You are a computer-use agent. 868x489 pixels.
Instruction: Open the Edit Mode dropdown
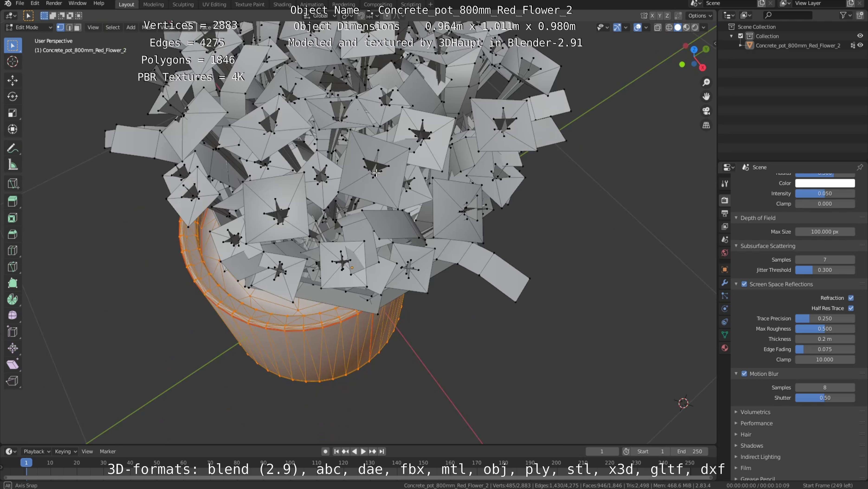pyautogui.click(x=29, y=27)
